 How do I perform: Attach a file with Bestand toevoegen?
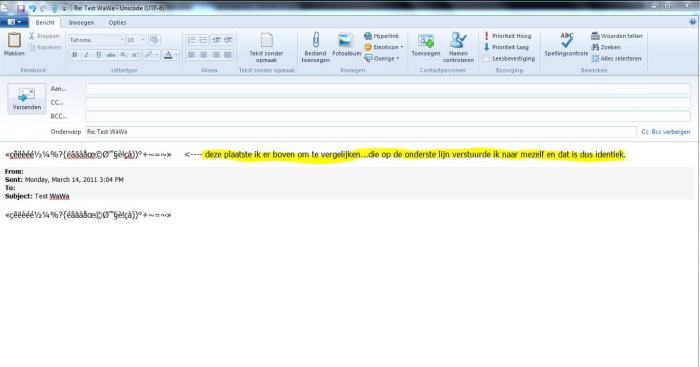pyautogui.click(x=316, y=47)
